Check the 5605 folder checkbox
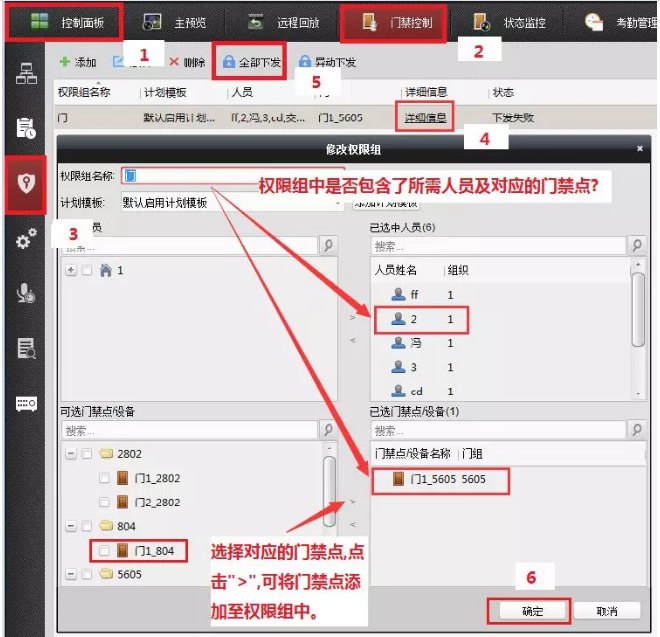 [x=86, y=574]
